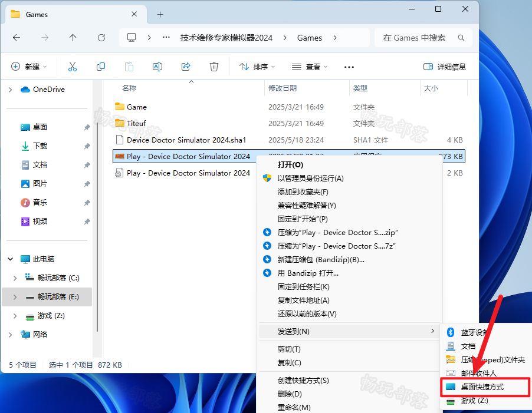Choose 重命名(M) in context menu
Image resolution: width=532 pixels, height=413 pixels.
(350, 407)
